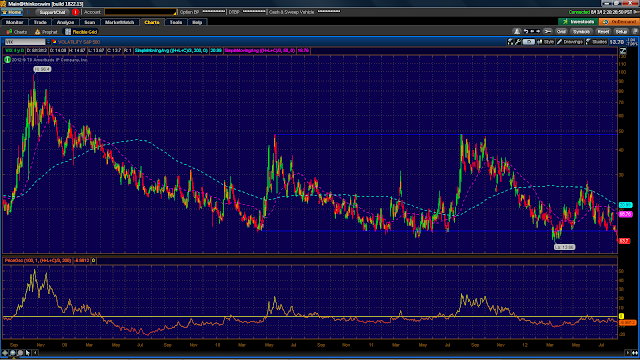The height and width of the screenshot is (360, 640).
Task: Switch to the Analyze tab
Action: pyautogui.click(x=65, y=22)
